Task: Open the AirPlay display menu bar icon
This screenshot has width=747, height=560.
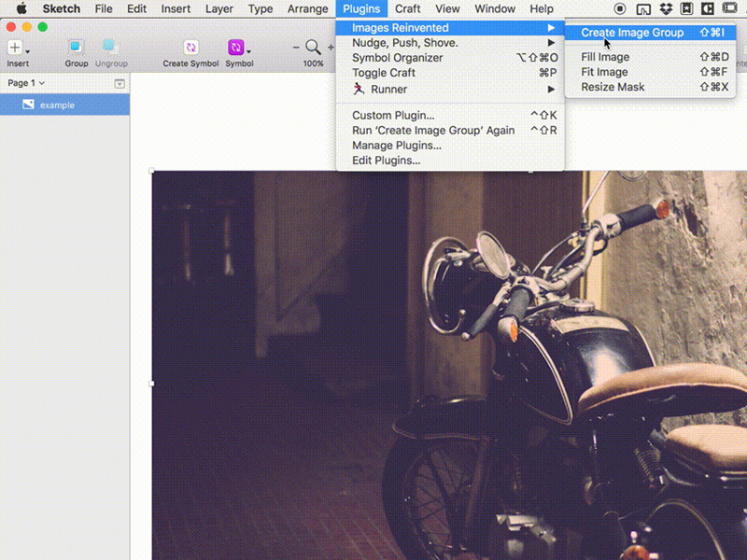Action: pos(643,8)
